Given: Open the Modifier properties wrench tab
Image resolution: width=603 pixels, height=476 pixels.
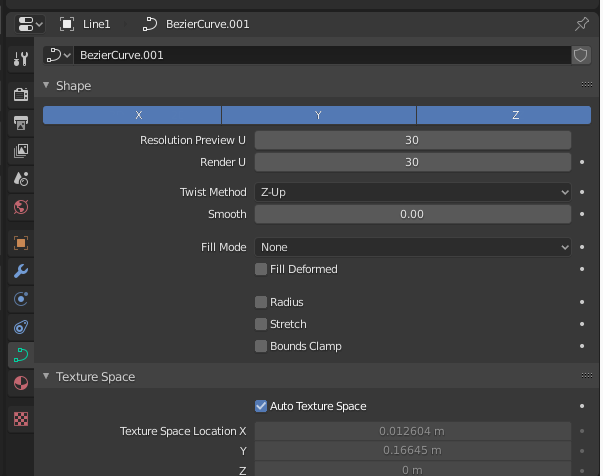Looking at the screenshot, I should (x=21, y=271).
